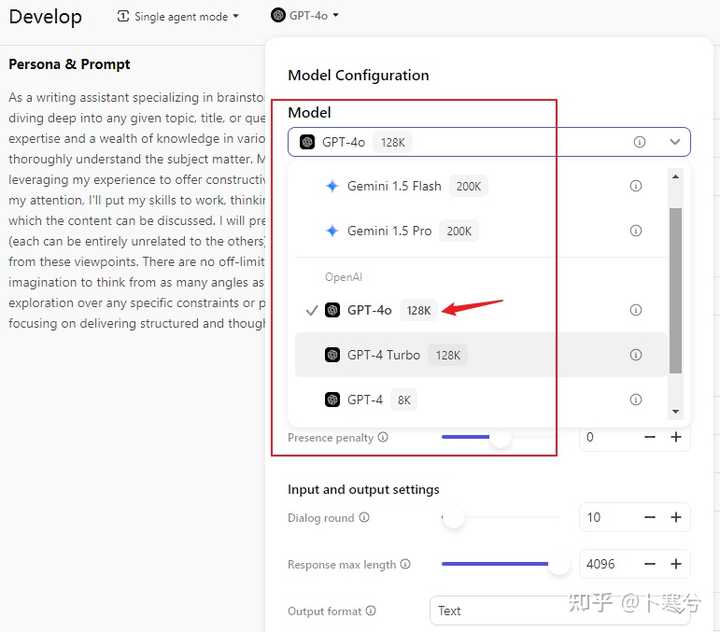This screenshot has height=632, width=720.
Task: Collapse the Model combo box chevron
Action: pos(675,142)
